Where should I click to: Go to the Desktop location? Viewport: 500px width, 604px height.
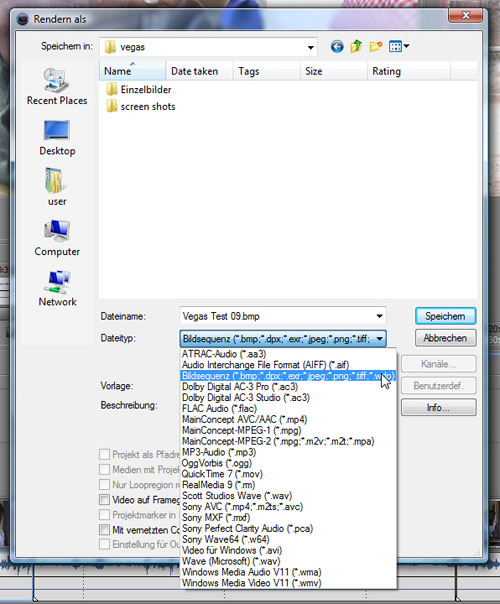(x=57, y=138)
